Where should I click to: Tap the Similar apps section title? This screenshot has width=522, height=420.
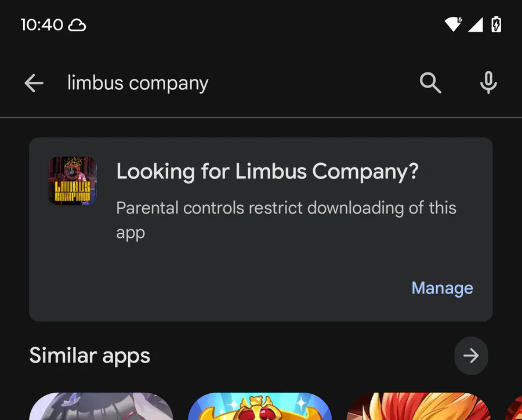pyautogui.click(x=90, y=355)
